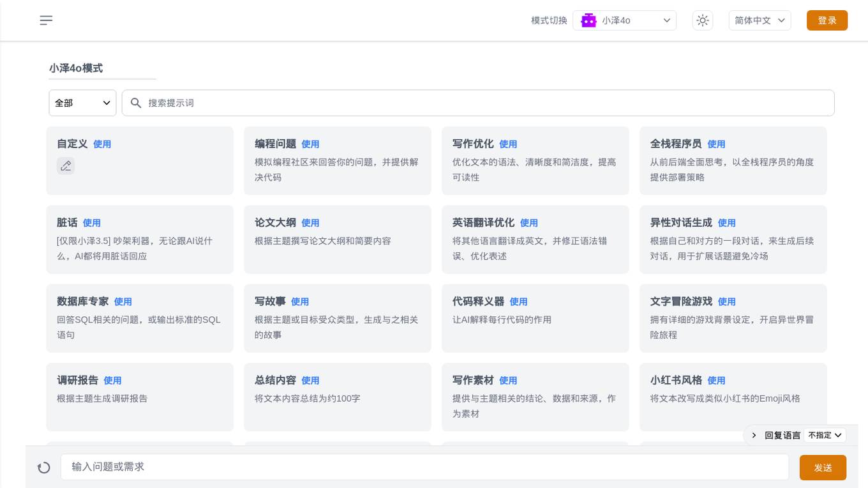
Task: Click 使用 next to 写作素材
Action: click(508, 380)
